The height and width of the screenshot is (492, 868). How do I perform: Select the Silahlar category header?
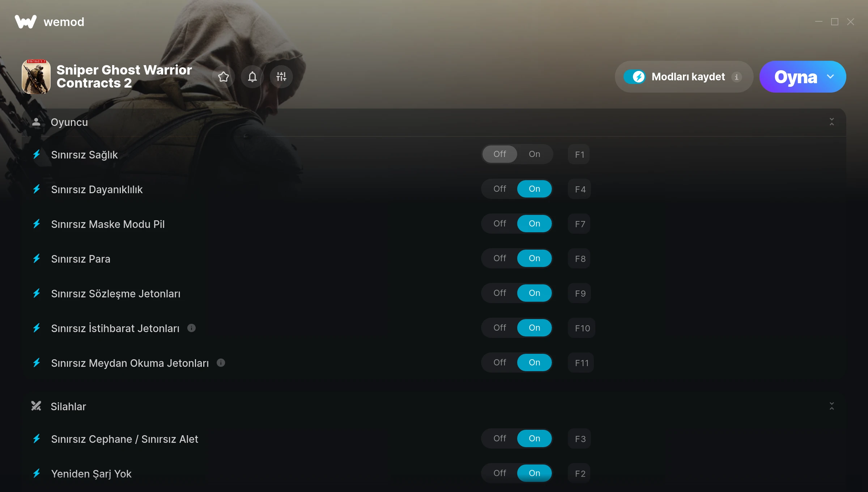click(x=434, y=406)
